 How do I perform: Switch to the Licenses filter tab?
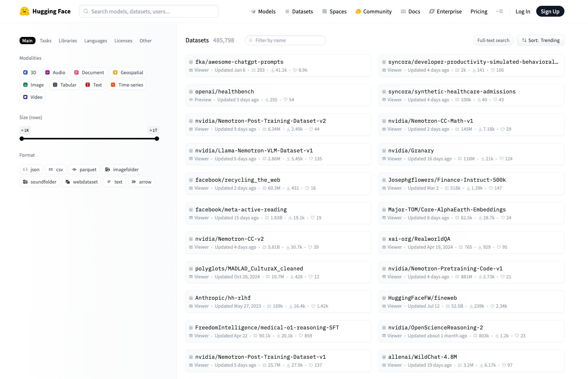click(123, 41)
